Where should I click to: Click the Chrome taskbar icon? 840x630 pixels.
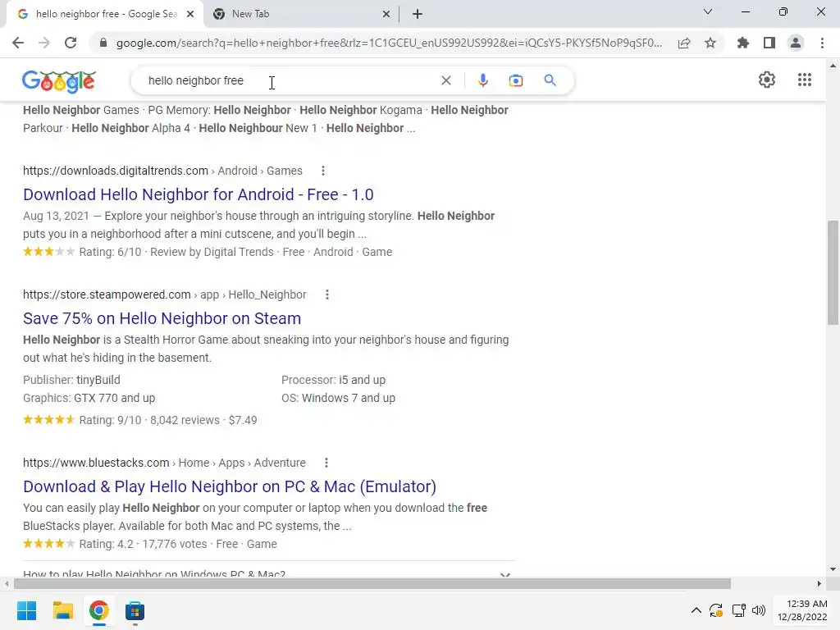tap(98, 610)
